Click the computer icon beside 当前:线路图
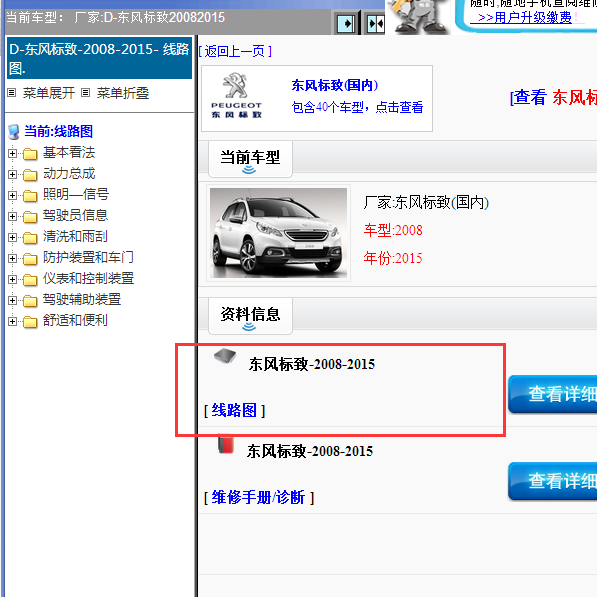Screen dimensions: 597x597 (x=14, y=132)
